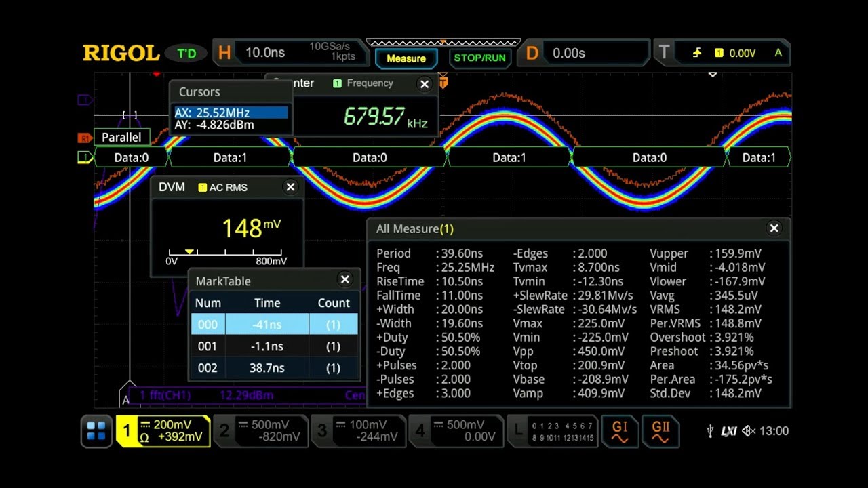This screenshot has width=868, height=488.
Task: Enable channel 4 at 500mV
Action: 456,431
